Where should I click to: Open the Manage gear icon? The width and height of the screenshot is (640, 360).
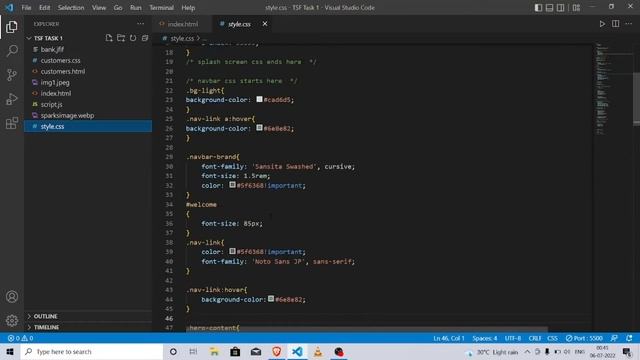[12, 320]
